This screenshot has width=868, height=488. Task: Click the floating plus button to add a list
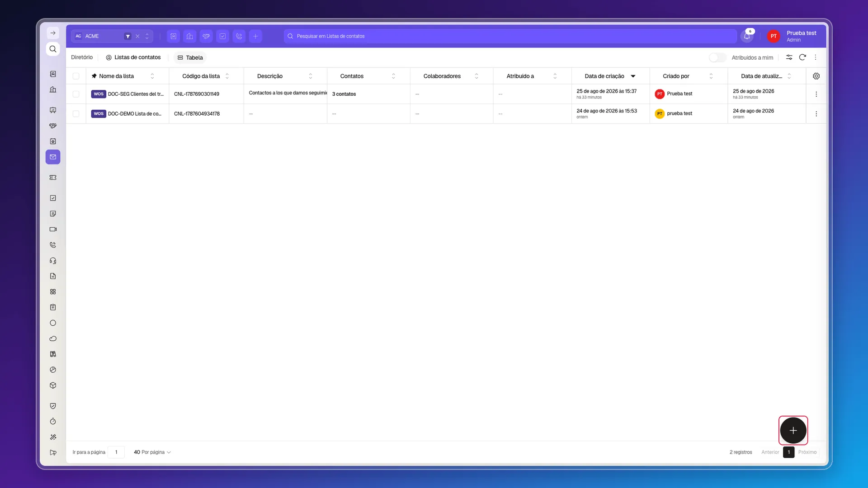(793, 431)
